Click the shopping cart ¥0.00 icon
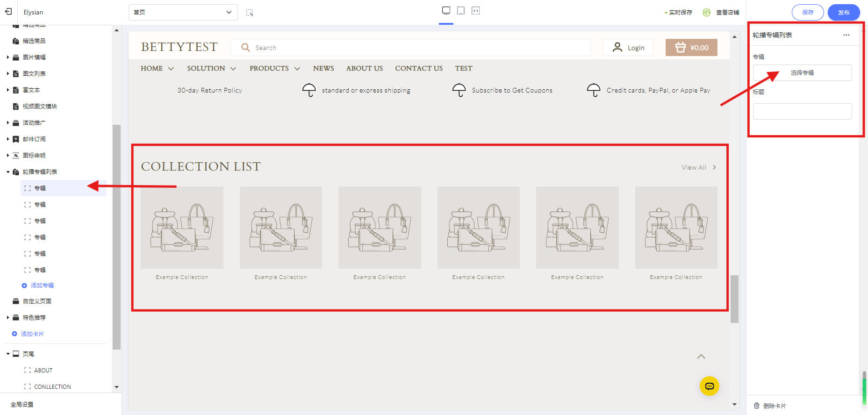The image size is (868, 415). click(691, 48)
